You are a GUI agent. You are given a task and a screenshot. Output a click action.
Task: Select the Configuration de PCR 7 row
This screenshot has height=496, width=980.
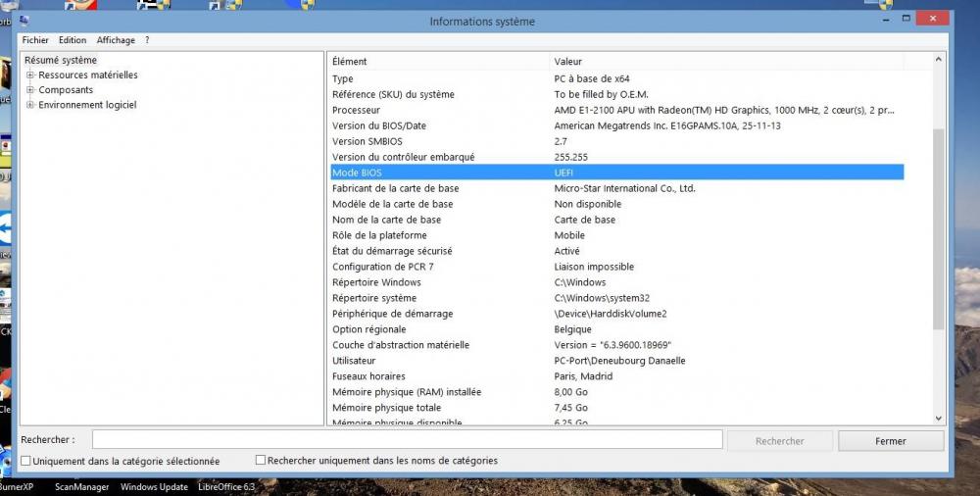click(616, 267)
